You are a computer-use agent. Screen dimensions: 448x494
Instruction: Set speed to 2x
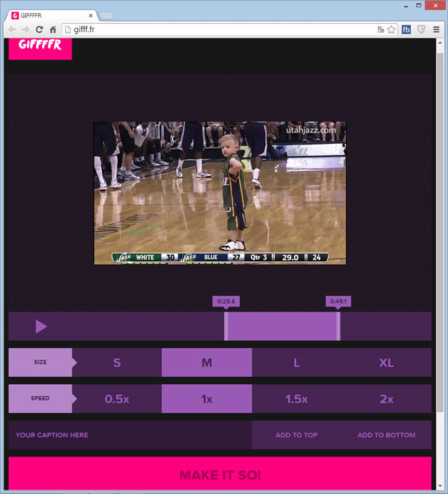386,399
